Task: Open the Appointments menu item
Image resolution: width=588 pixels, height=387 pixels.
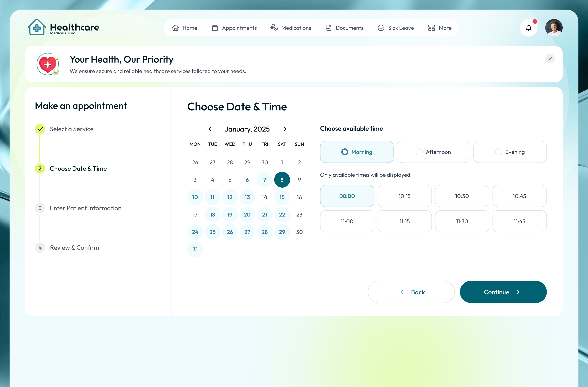Action: (234, 28)
